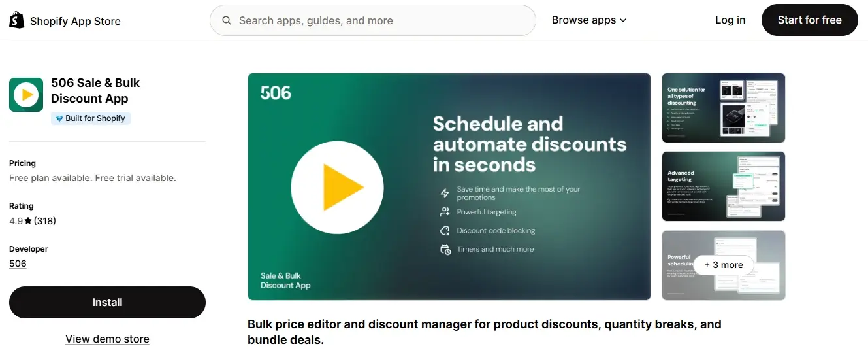Play the promo video with yellow play button

(337, 187)
